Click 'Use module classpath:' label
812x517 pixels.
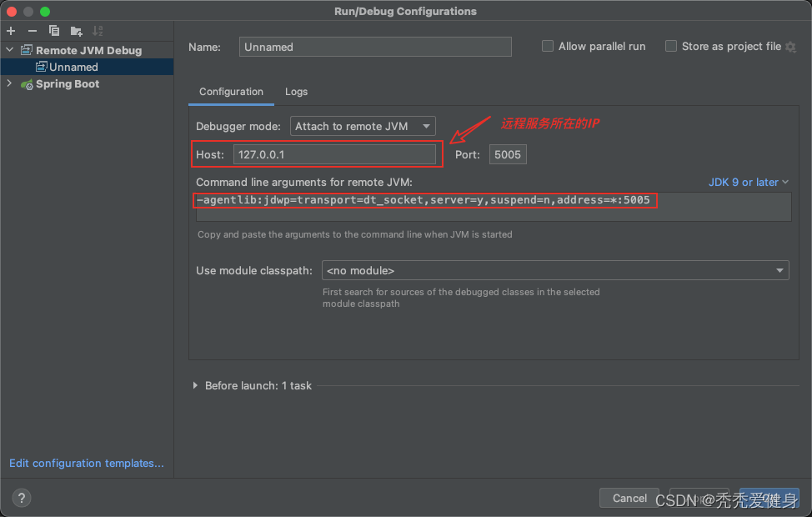[x=254, y=271]
